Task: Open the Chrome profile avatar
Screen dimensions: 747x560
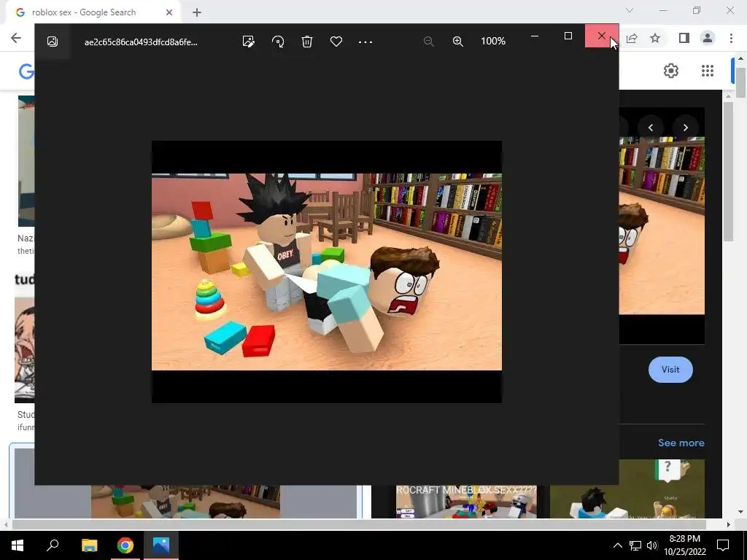Action: [x=708, y=38]
